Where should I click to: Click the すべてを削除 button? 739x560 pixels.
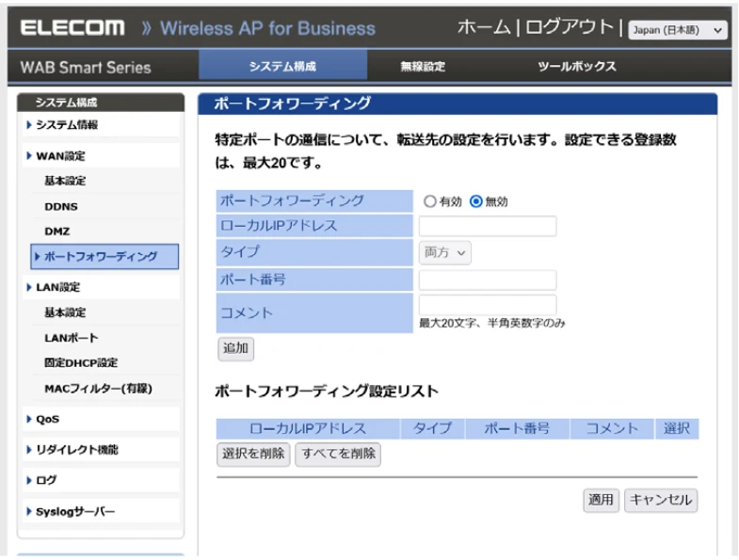(x=338, y=455)
